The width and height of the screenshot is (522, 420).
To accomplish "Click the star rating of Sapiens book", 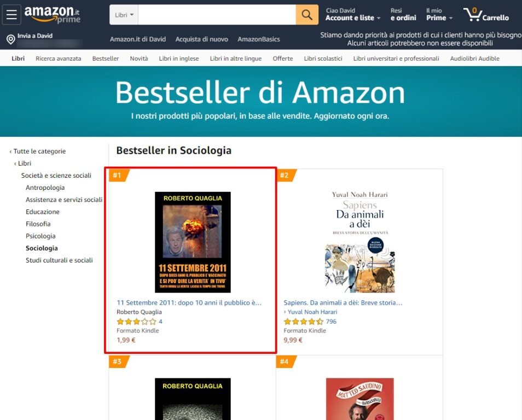I will click(303, 322).
